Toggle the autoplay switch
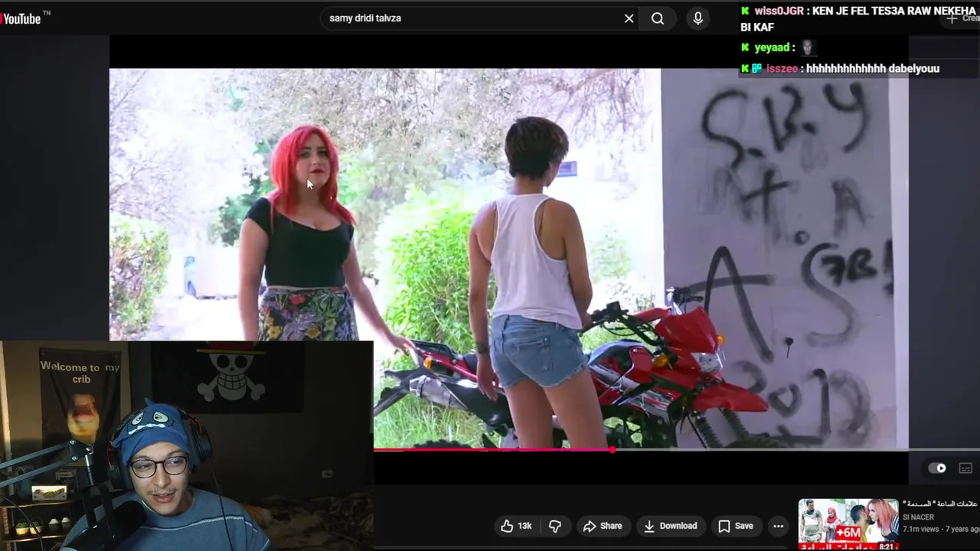 937,468
